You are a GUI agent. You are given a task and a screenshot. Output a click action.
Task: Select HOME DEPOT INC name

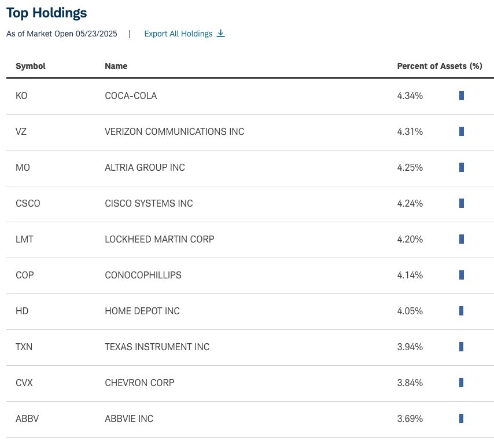click(x=142, y=311)
